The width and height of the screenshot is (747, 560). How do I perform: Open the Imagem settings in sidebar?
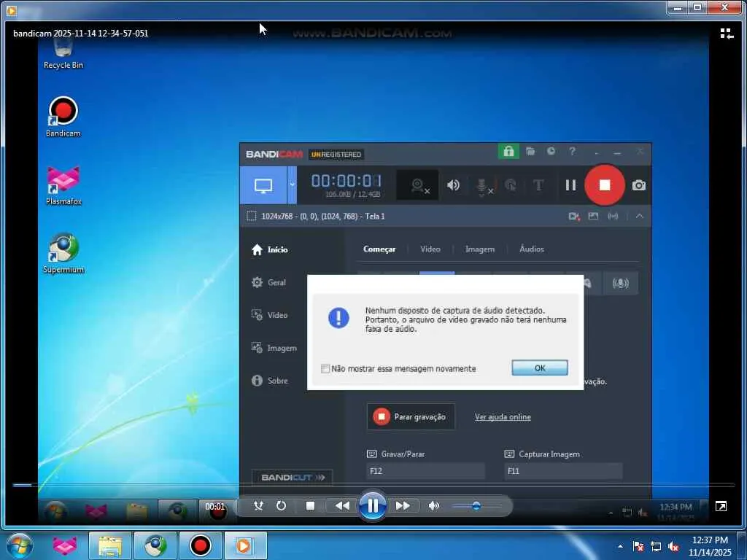pyautogui.click(x=274, y=348)
